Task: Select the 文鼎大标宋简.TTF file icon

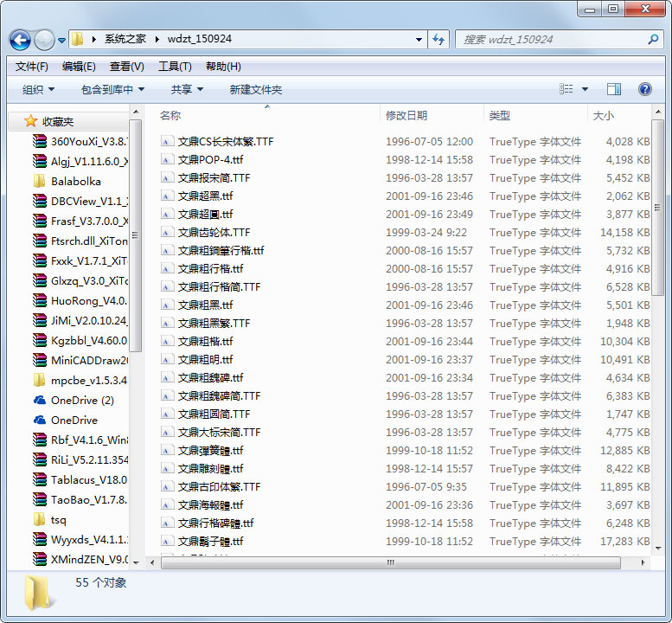Action: (167, 432)
